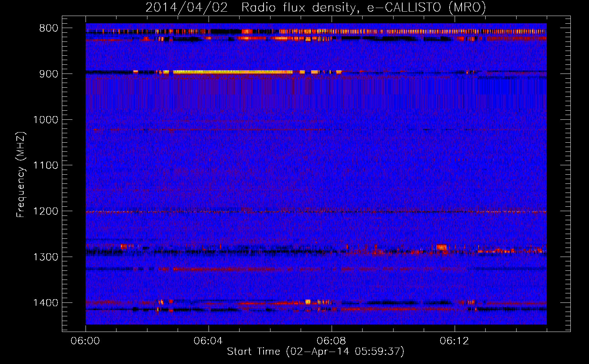Screen dimensions: 589x364
Task: Select the '900' frequency axis label
Action: point(49,74)
